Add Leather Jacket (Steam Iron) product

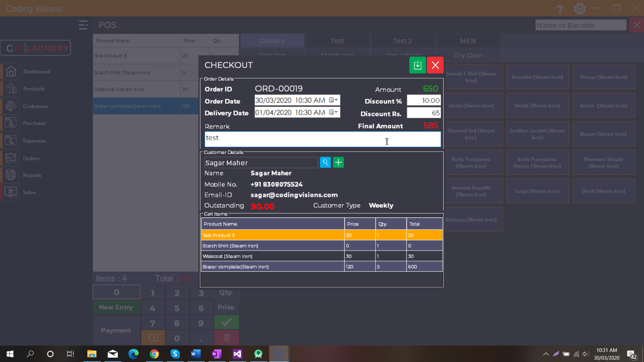pos(537,134)
